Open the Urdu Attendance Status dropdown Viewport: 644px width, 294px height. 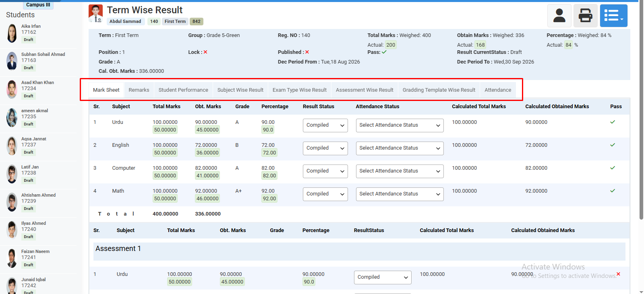pos(400,125)
